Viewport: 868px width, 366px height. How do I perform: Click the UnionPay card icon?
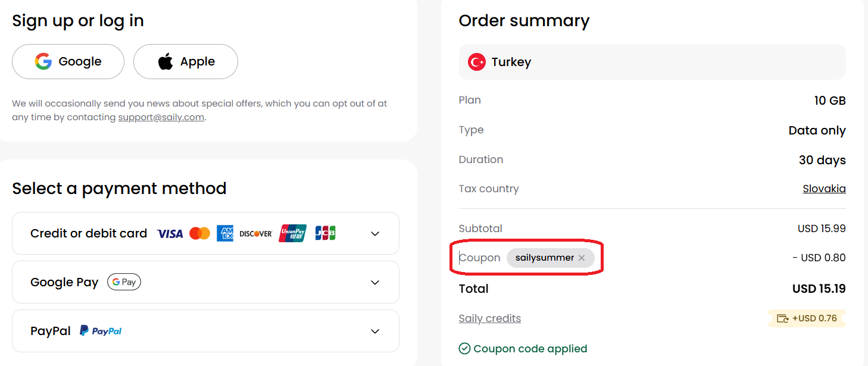pyautogui.click(x=292, y=233)
